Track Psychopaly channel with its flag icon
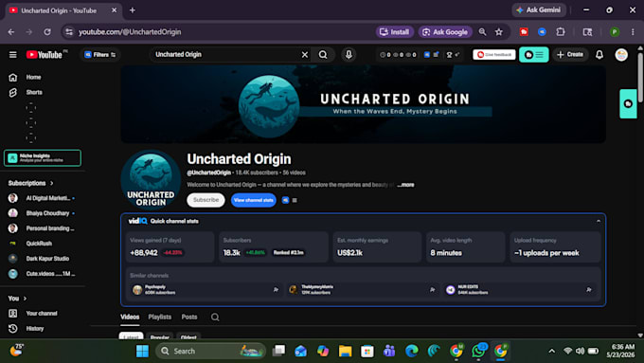 pos(276,290)
